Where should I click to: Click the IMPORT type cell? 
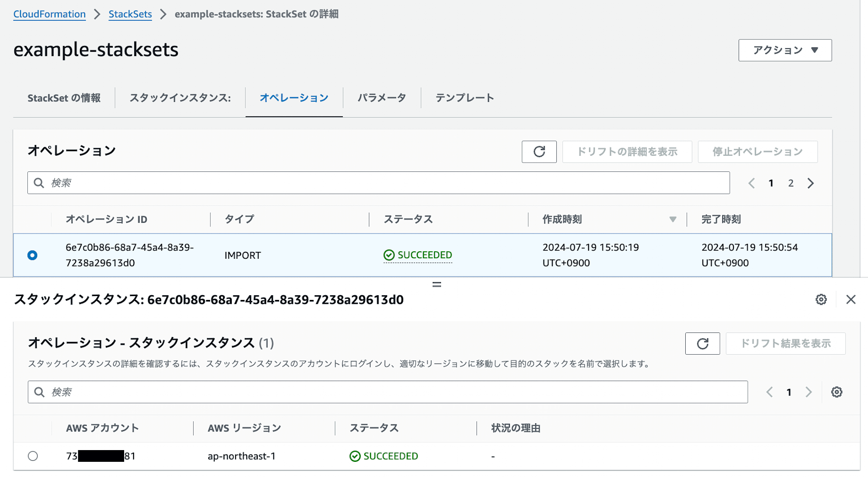[243, 255]
